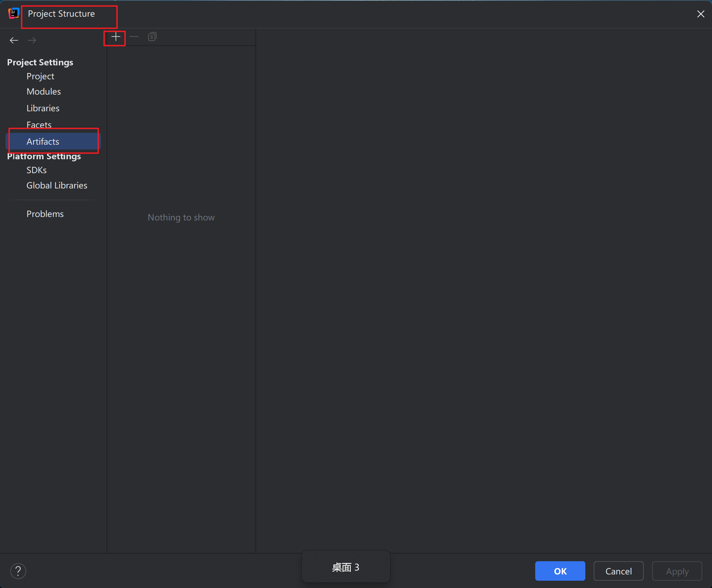Click the plus icon to add artifact
The image size is (712, 588).
[x=116, y=37]
